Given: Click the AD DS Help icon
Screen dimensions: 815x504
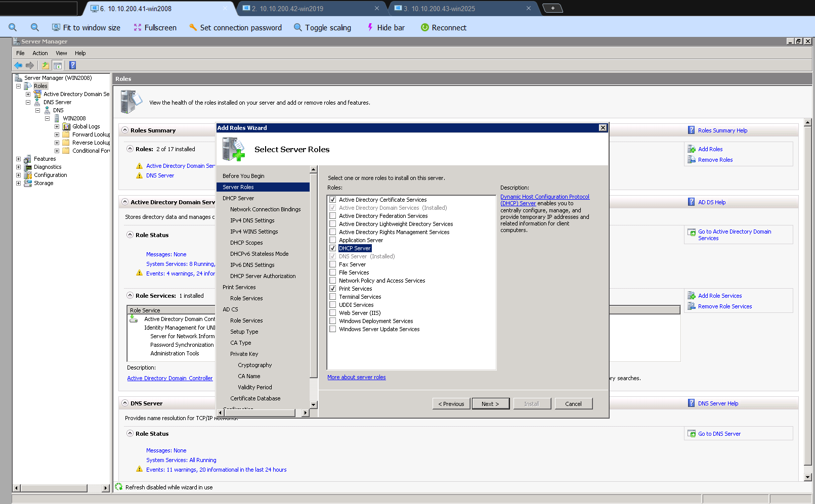Looking at the screenshot, I should 692,202.
